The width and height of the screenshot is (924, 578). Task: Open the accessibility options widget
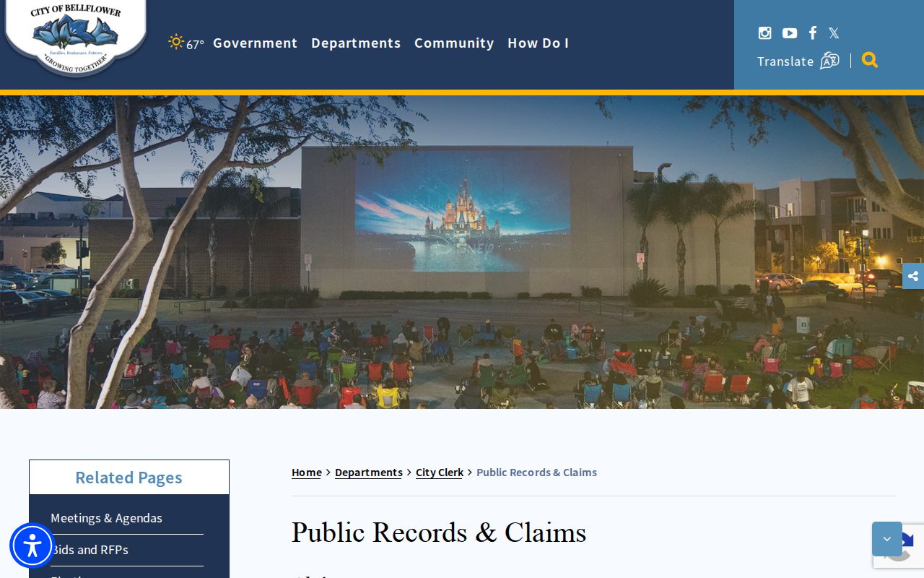pos(32,545)
